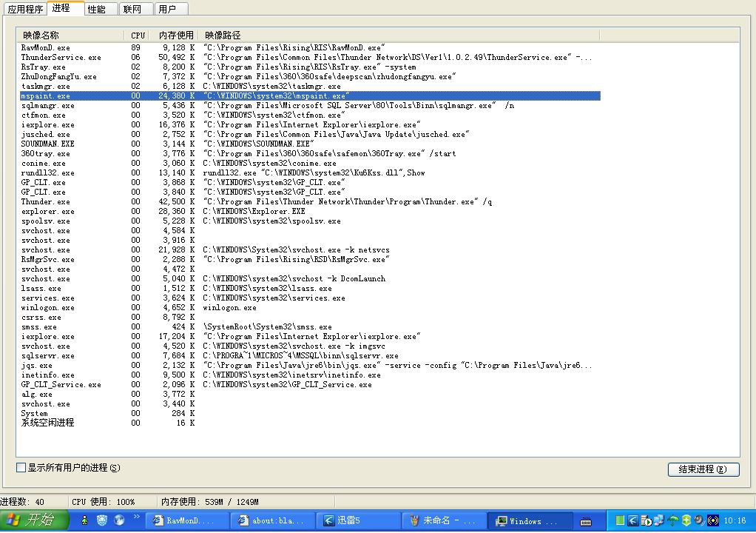Select taskmgr.exe process row
This screenshot has height=533, width=756.
[310, 87]
